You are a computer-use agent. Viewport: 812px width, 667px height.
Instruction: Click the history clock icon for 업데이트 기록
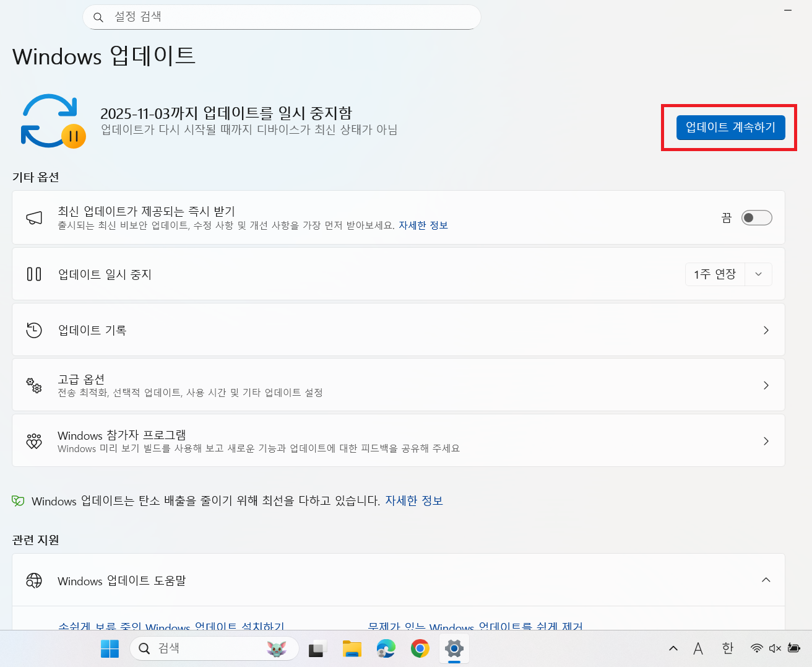34,330
